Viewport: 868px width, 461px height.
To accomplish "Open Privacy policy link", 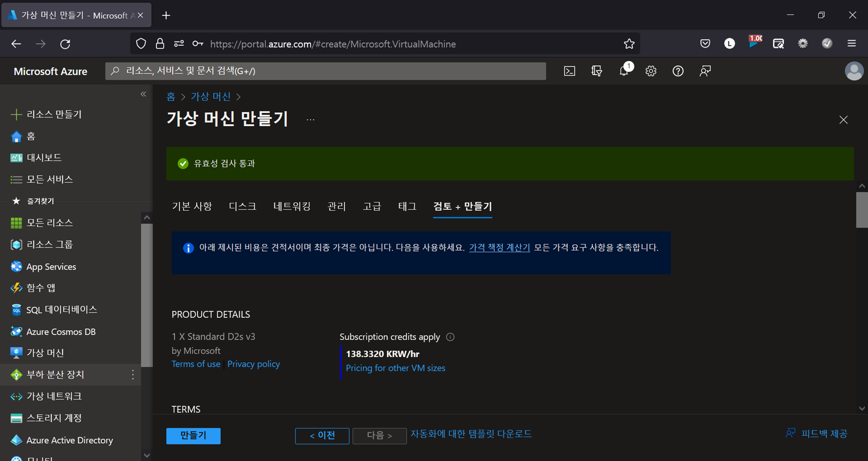I will coord(253,364).
